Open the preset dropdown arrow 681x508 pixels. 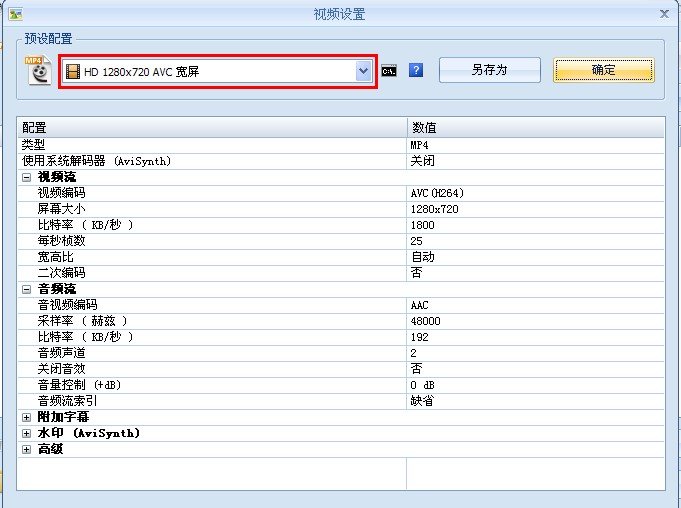363,71
